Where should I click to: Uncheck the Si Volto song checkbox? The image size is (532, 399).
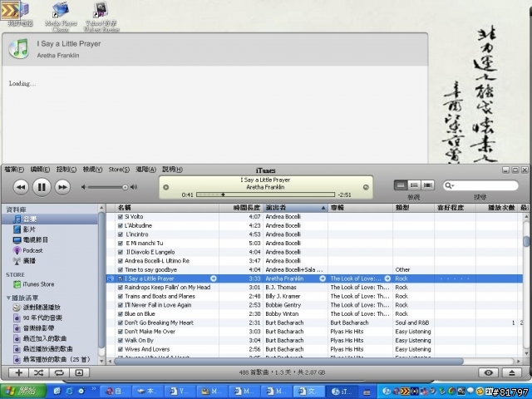pyautogui.click(x=120, y=217)
